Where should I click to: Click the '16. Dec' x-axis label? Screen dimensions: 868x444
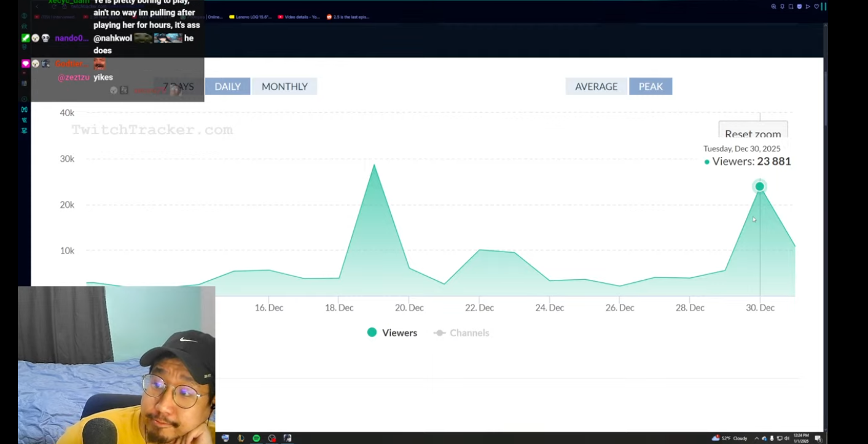pos(269,307)
